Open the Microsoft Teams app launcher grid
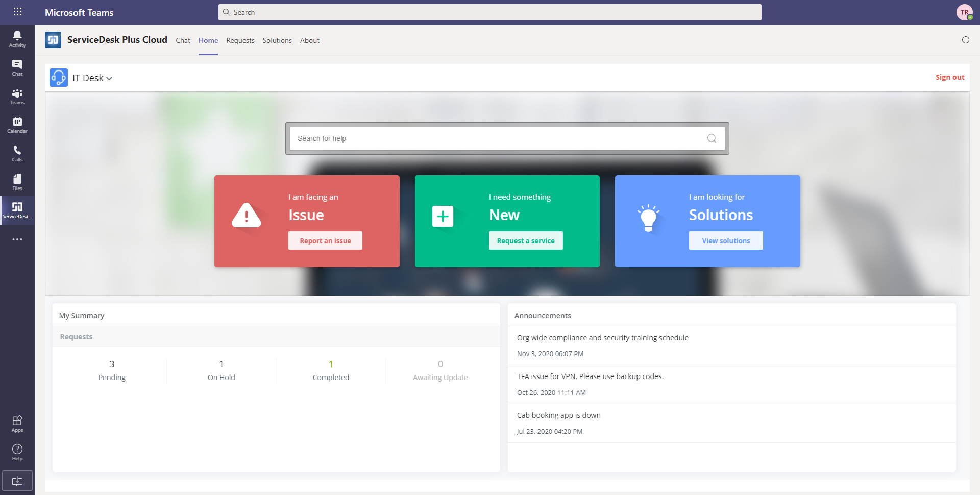The image size is (980, 495). (17, 12)
